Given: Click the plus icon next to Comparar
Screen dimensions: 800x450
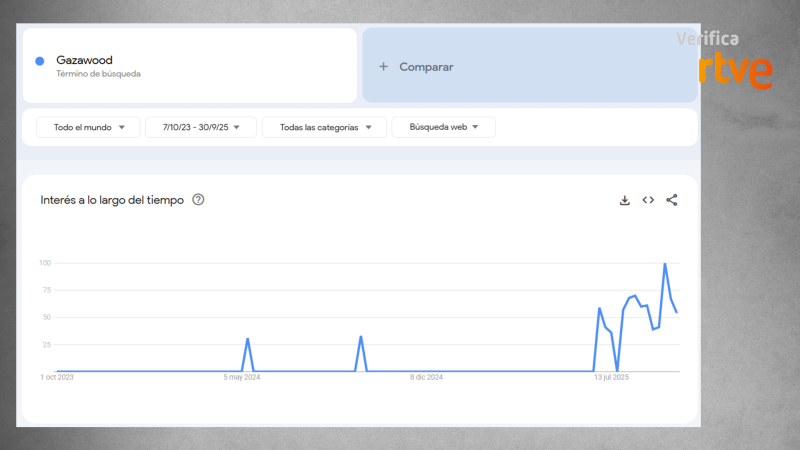Looking at the screenshot, I should (x=383, y=66).
